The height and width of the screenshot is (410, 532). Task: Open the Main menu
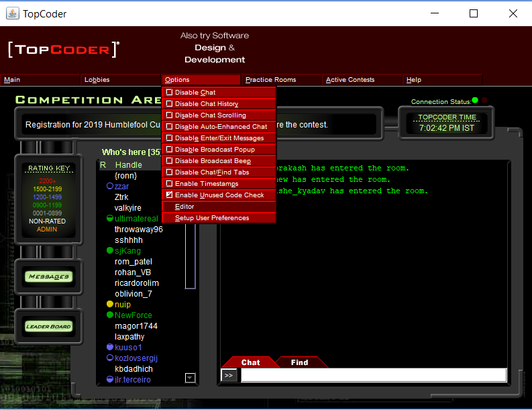point(40,80)
